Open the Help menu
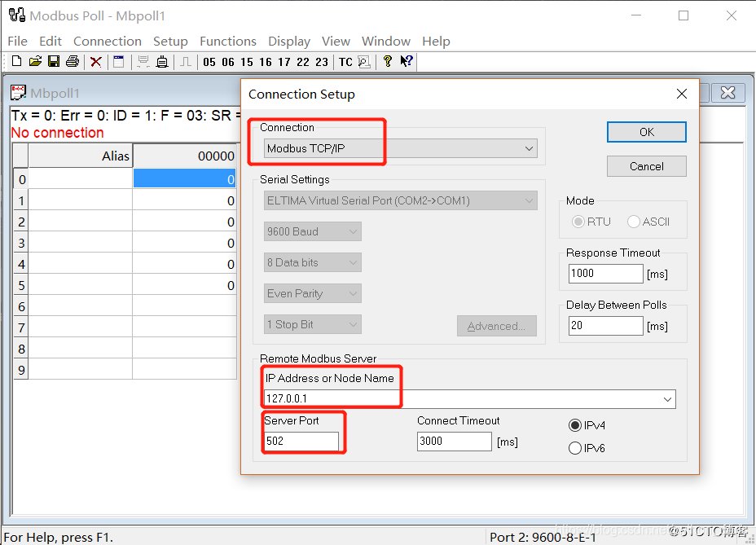Image resolution: width=756 pixels, height=545 pixels. point(436,42)
